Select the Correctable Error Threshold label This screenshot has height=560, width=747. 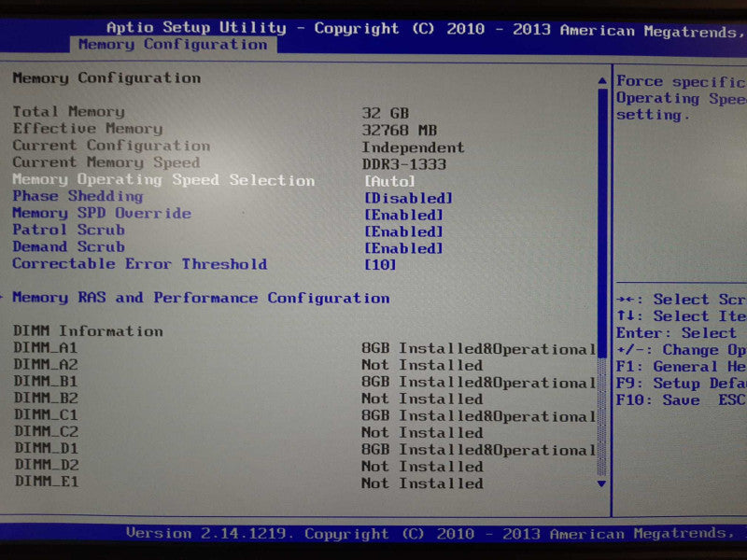point(139,264)
